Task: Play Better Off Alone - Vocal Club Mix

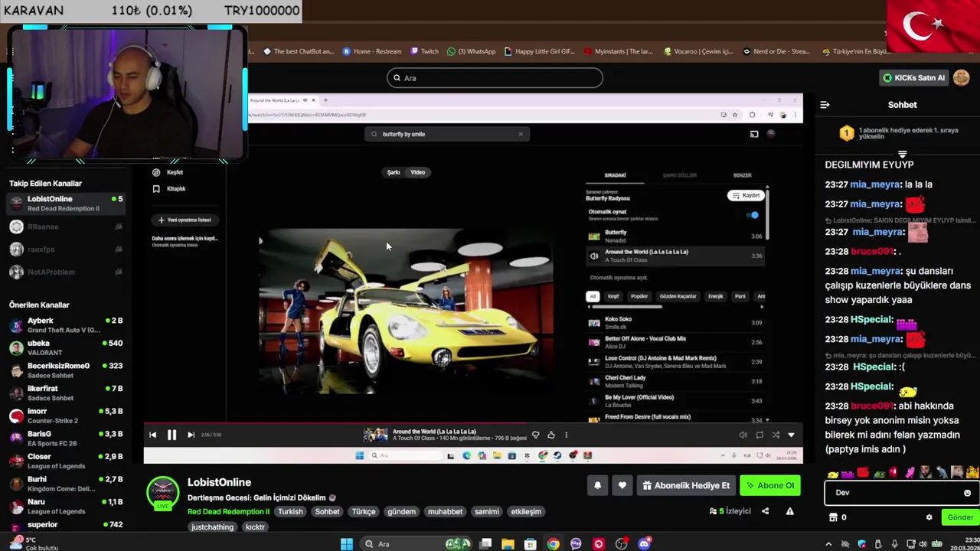Action: pyautogui.click(x=676, y=342)
